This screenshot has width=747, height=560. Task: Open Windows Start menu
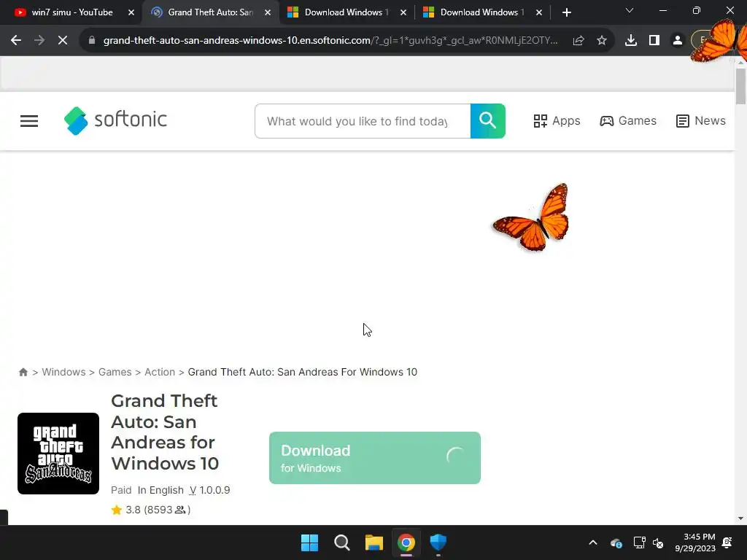click(309, 542)
